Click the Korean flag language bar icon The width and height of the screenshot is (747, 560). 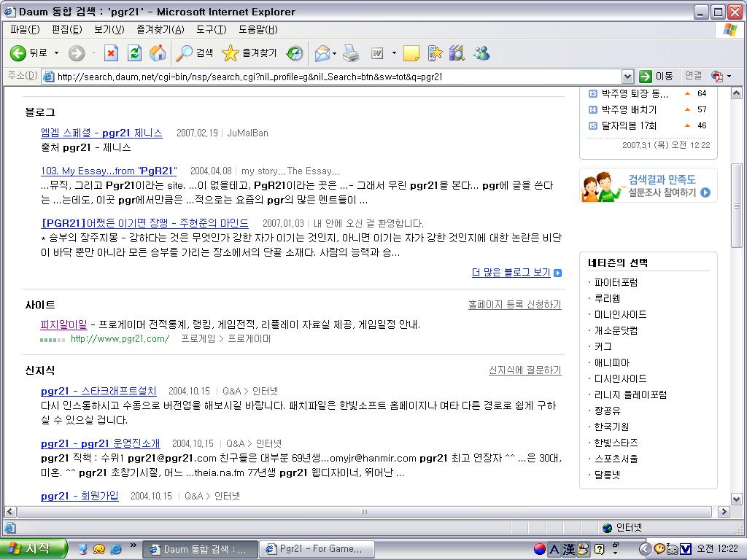pyautogui.click(x=539, y=549)
